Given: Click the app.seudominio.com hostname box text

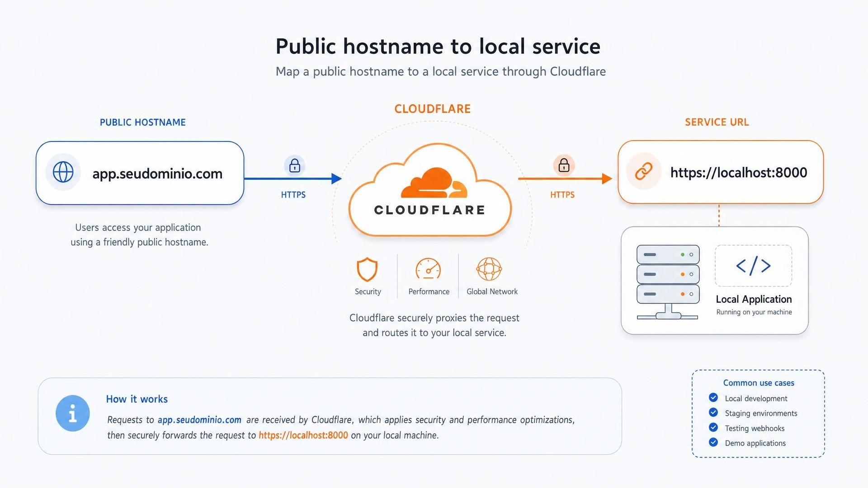Looking at the screenshot, I should pyautogui.click(x=157, y=174).
